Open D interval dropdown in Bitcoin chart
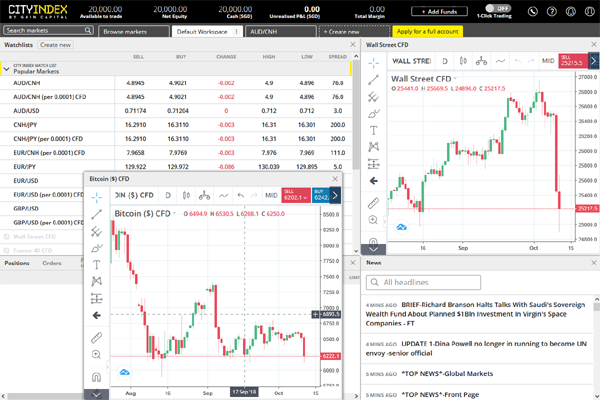This screenshot has height=400, width=600. (x=168, y=196)
